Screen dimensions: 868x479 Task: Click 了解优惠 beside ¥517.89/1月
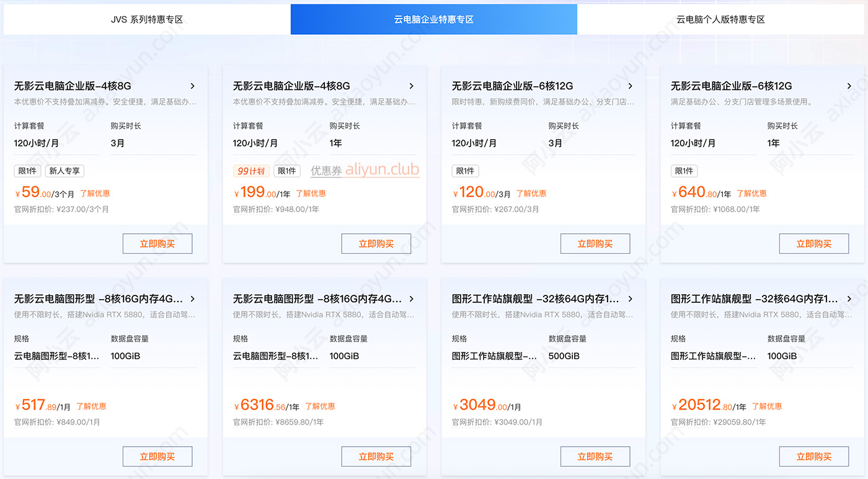click(91, 406)
